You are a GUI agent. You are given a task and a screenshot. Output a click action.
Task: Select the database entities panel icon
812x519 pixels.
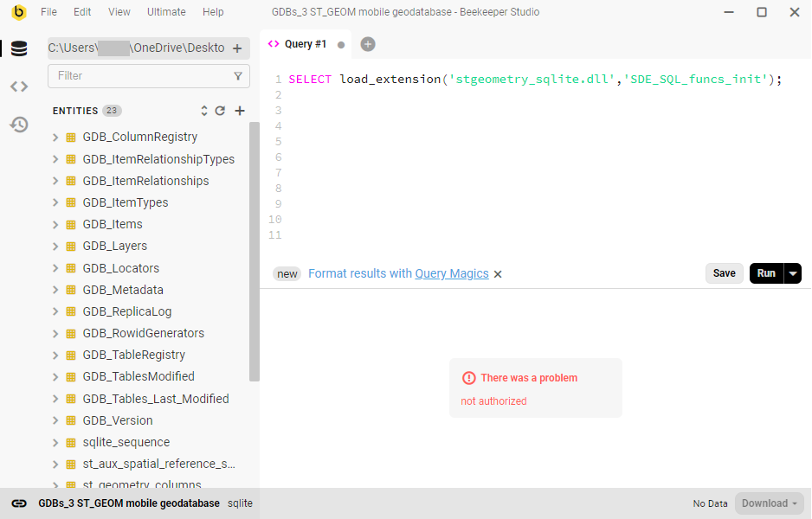[x=19, y=48]
